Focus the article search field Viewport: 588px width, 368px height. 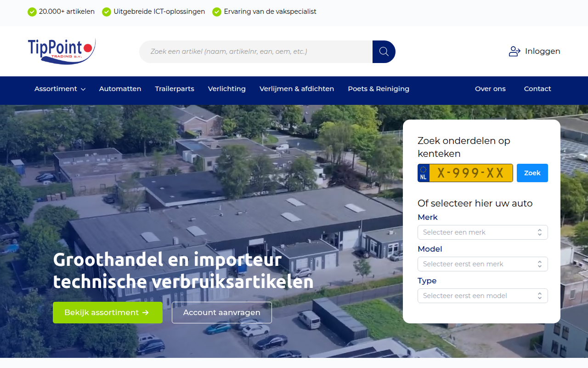click(x=256, y=52)
